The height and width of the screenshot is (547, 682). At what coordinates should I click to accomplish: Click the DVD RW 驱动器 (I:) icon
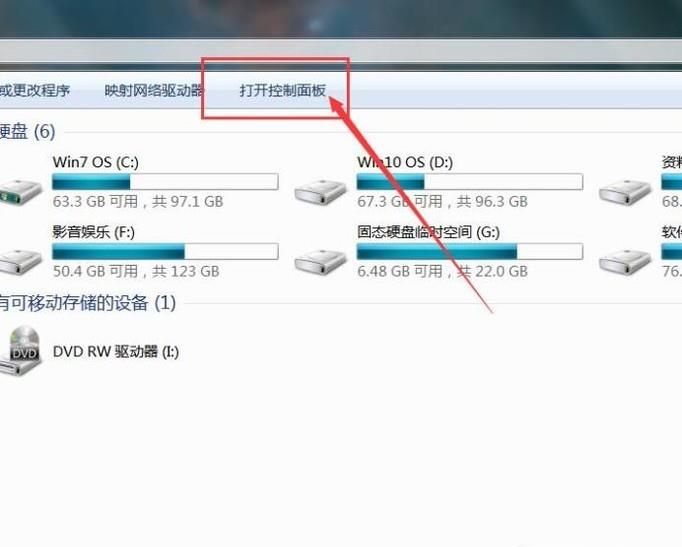tap(20, 350)
